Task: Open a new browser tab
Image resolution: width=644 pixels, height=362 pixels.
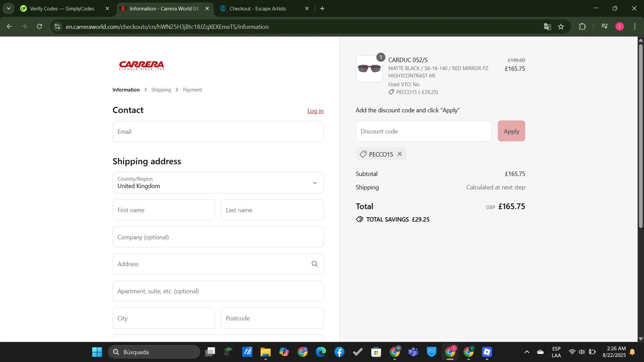Action: [322, 9]
